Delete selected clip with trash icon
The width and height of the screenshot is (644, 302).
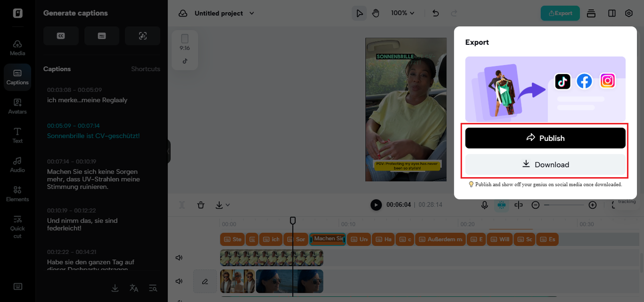(x=201, y=205)
